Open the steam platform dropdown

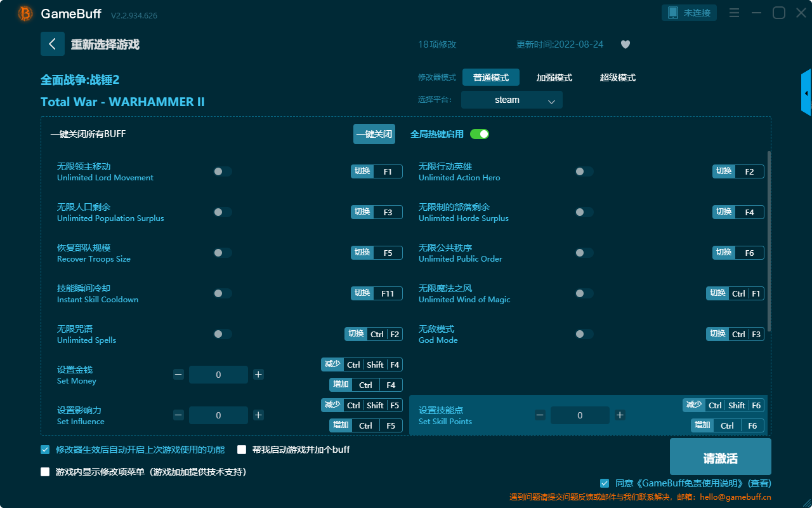(x=511, y=100)
